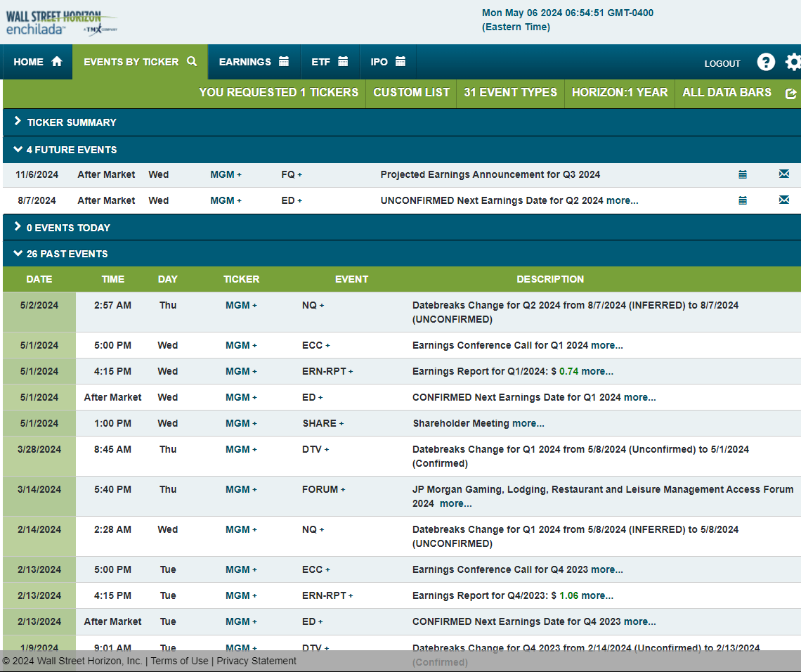Sort by the DESCRIPTION column header

pyautogui.click(x=550, y=279)
